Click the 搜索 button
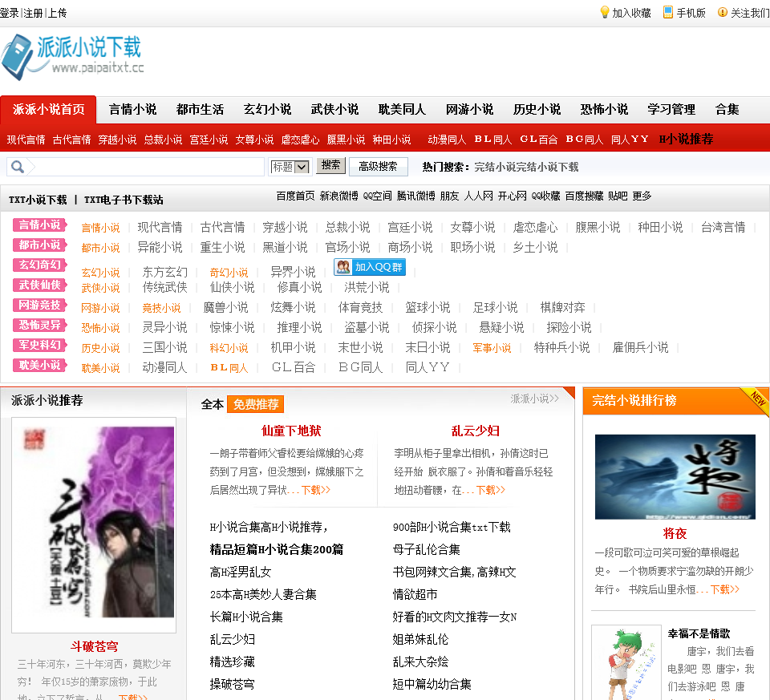 click(x=331, y=165)
